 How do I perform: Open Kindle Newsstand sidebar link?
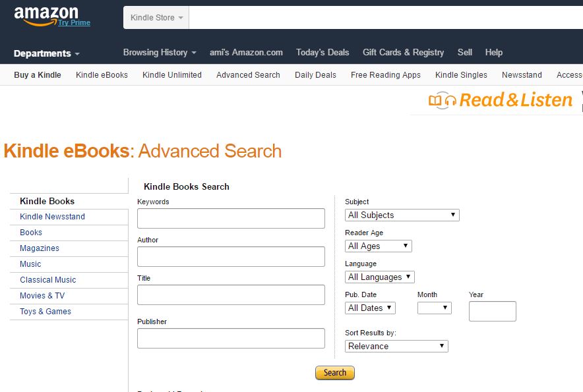coord(52,217)
